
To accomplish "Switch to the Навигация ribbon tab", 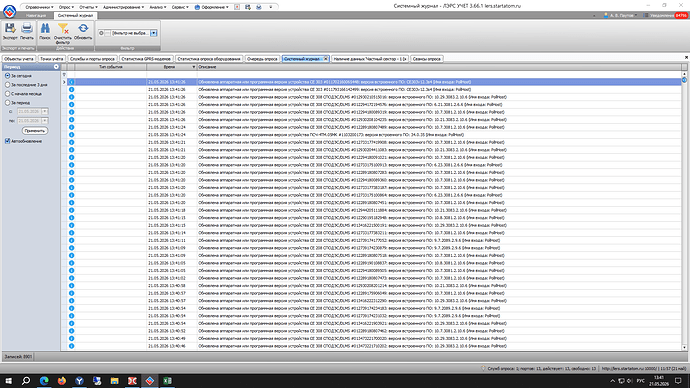I will 36,15.
